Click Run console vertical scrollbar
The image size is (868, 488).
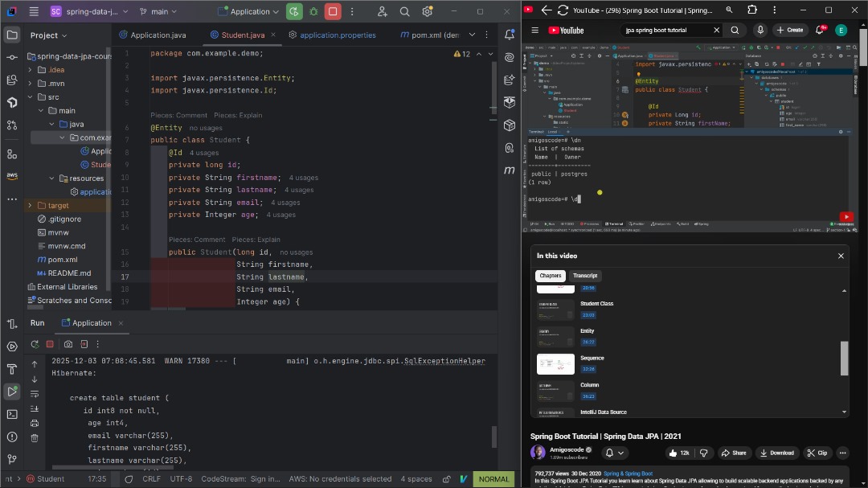pyautogui.click(x=494, y=437)
